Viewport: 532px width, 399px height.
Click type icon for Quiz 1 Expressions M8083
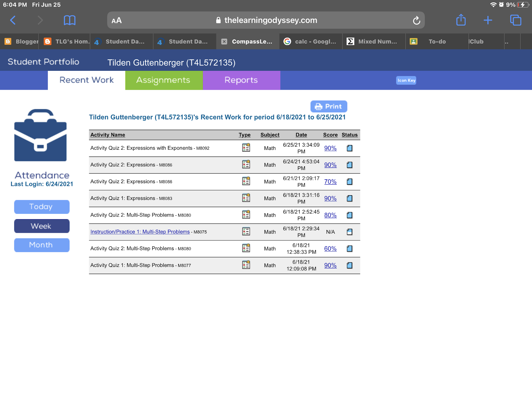coord(246,198)
